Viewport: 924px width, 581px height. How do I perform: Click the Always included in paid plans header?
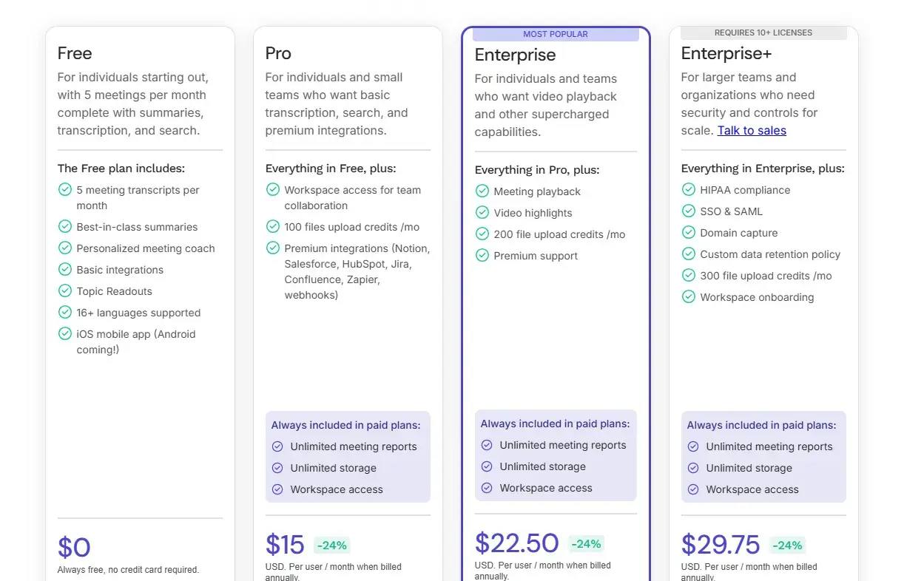pyautogui.click(x=346, y=425)
